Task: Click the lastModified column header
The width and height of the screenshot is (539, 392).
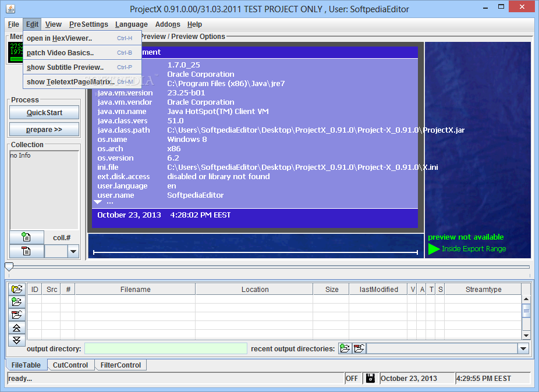Action: [378, 289]
